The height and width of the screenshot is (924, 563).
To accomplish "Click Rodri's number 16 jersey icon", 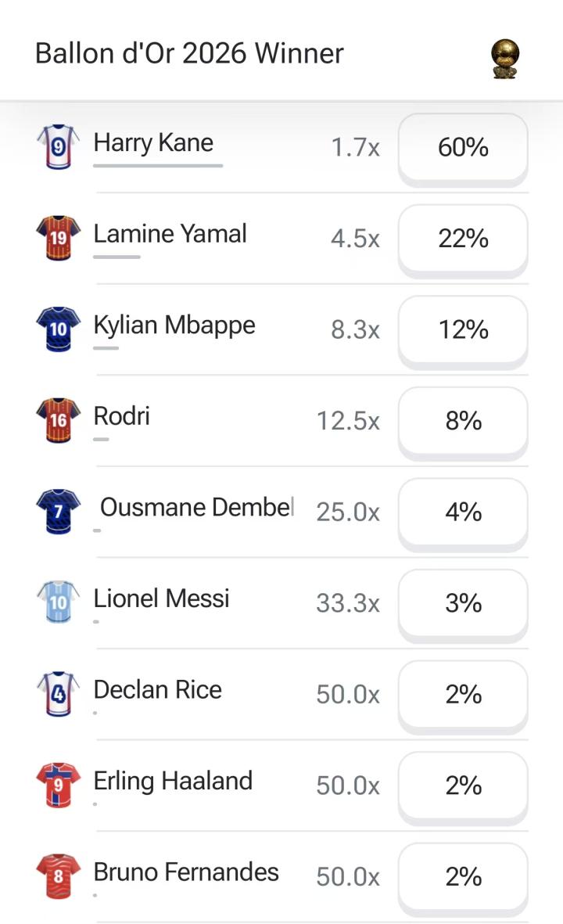I will pyautogui.click(x=59, y=420).
